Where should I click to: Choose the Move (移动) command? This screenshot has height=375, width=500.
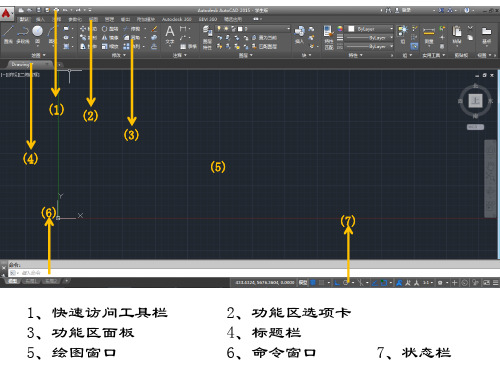pos(88,29)
